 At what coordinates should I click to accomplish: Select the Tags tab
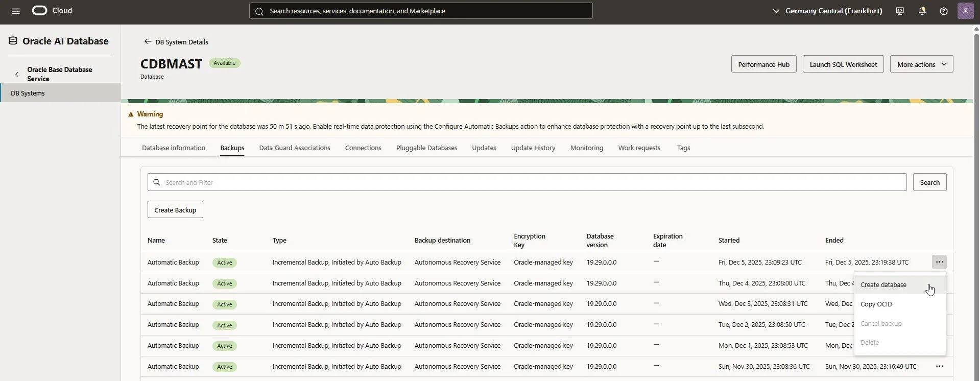[683, 148]
